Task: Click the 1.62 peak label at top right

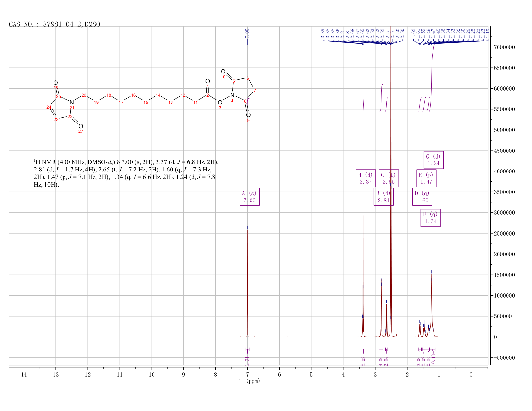Action: pos(413,34)
